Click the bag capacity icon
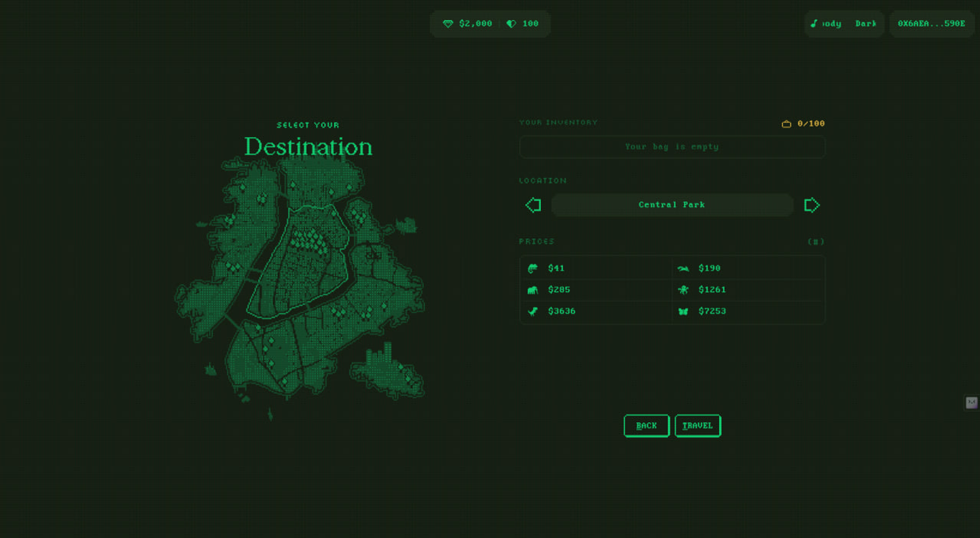The width and height of the screenshot is (980, 538). [786, 124]
